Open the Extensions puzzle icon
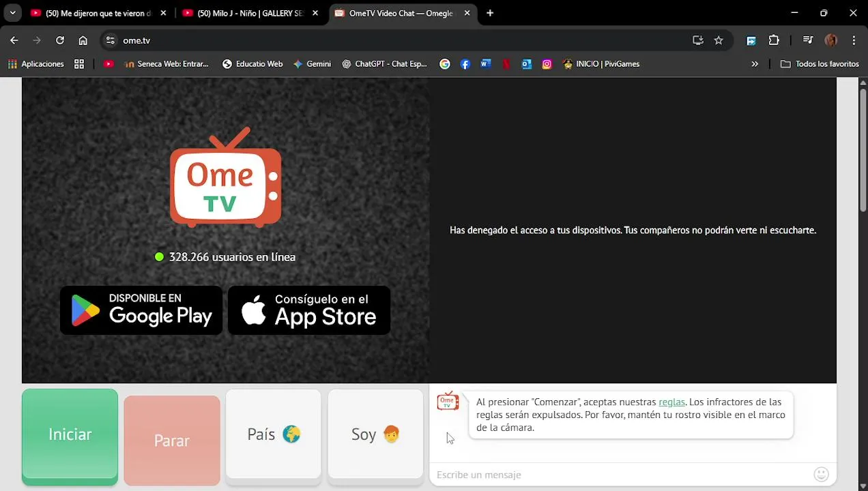868x491 pixels. pos(774,40)
